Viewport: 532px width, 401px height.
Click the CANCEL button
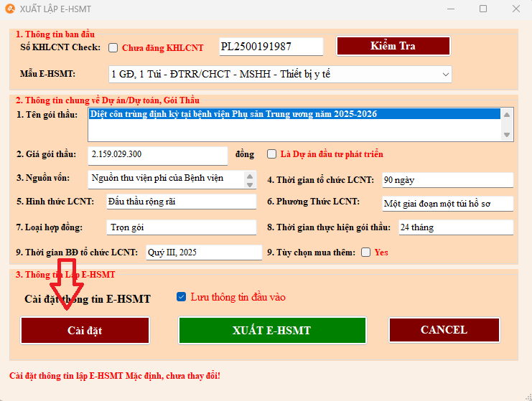click(x=444, y=330)
